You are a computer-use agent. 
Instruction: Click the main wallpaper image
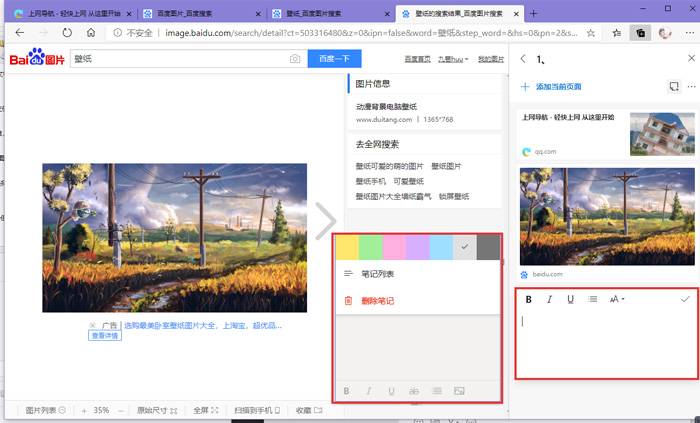click(x=175, y=238)
